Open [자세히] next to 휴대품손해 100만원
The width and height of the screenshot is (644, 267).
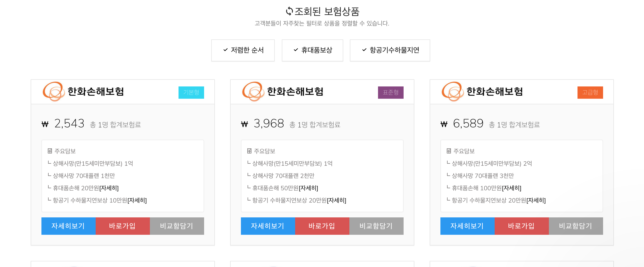click(x=512, y=188)
